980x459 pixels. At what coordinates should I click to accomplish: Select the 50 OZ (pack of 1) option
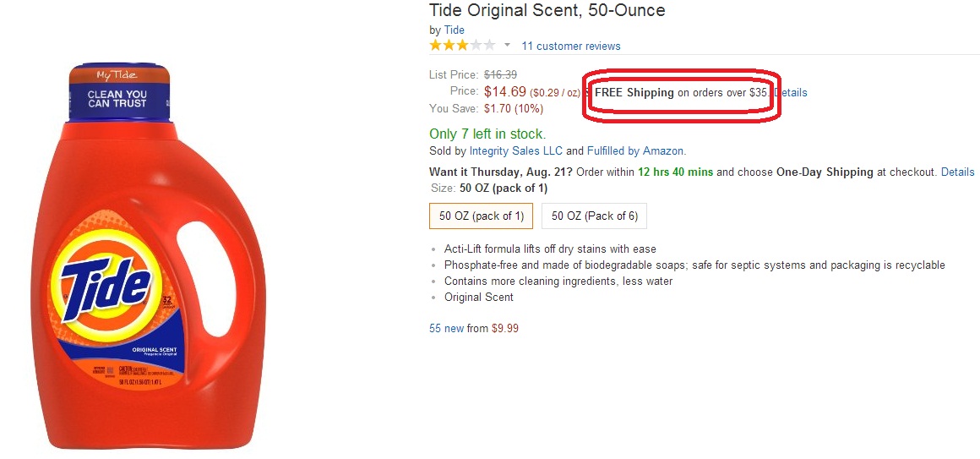(x=481, y=216)
